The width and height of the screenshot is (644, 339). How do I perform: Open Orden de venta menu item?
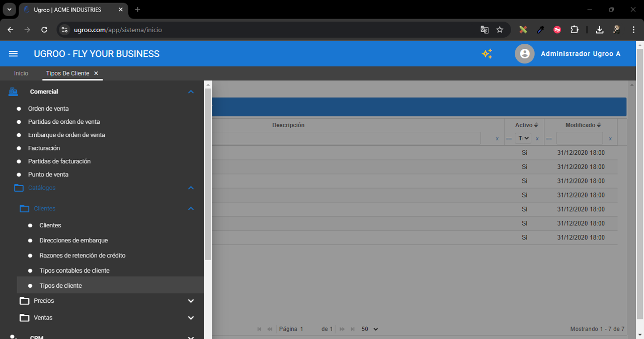point(48,109)
